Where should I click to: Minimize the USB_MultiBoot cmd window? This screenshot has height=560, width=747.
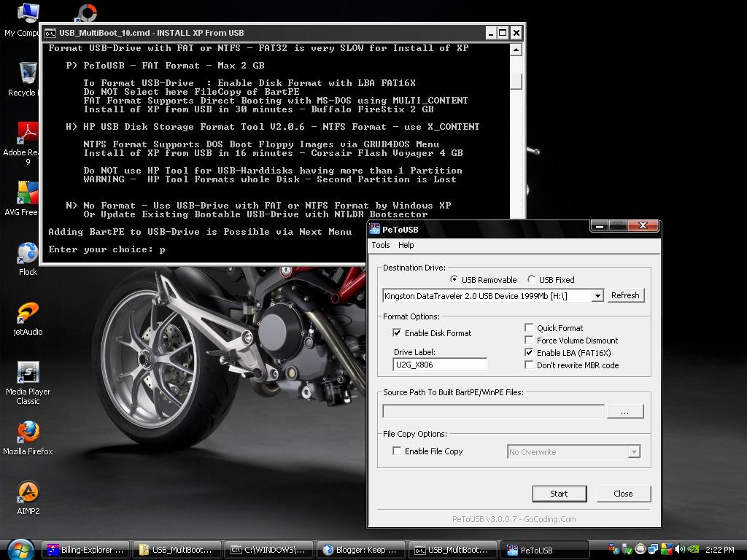(x=491, y=33)
